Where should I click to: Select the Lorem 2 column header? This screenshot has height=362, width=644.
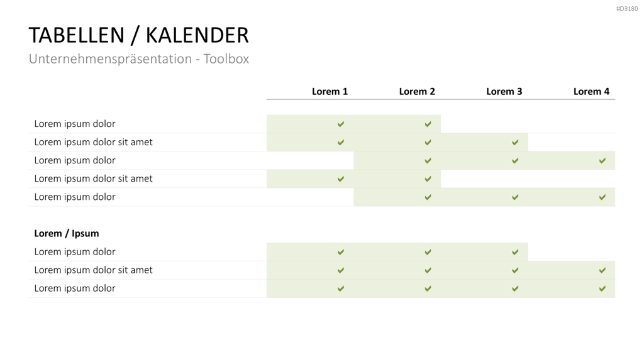pyautogui.click(x=417, y=92)
